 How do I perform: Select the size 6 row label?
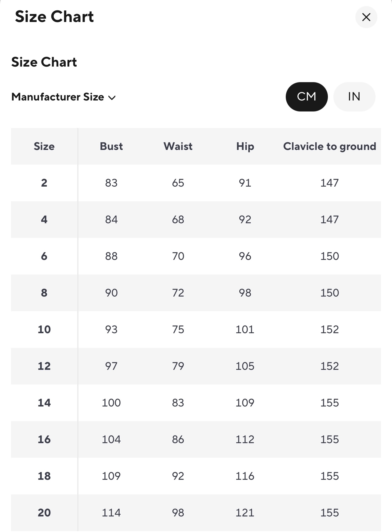click(44, 256)
